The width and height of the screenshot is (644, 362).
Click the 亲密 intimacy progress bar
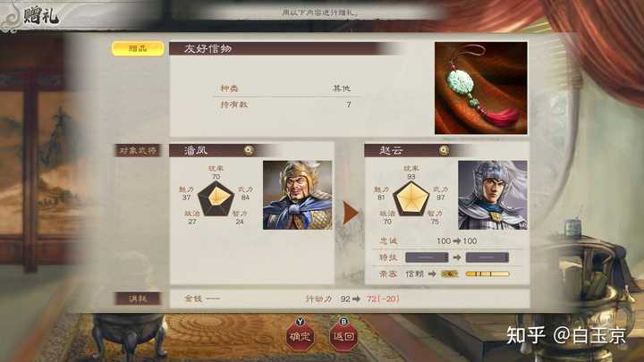tap(487, 274)
